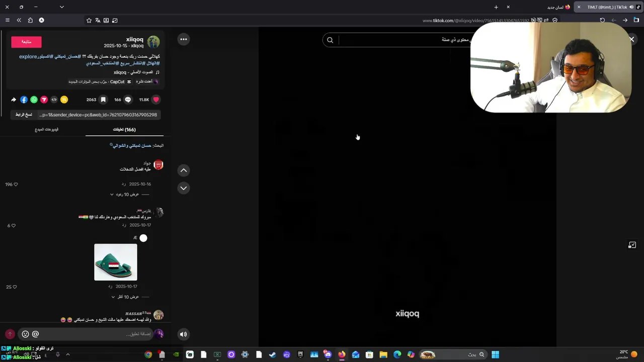Switch to the تعليقات (166) tab

[124, 130]
